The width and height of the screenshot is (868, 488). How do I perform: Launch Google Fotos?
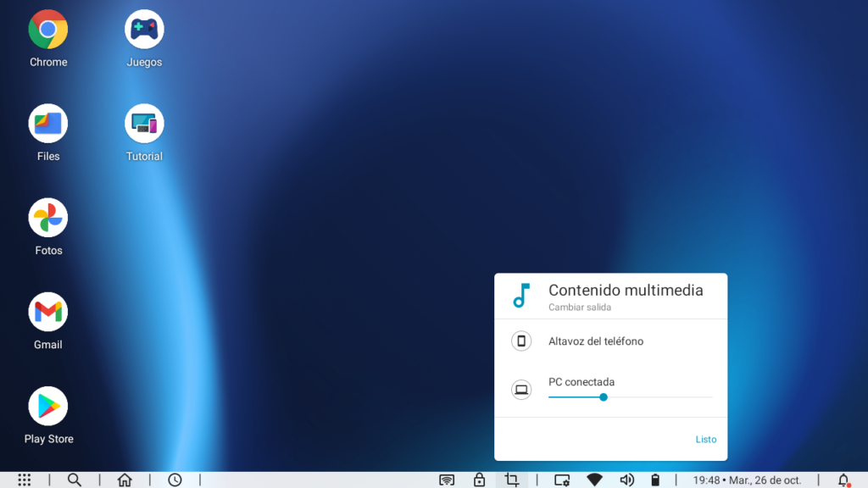point(48,219)
